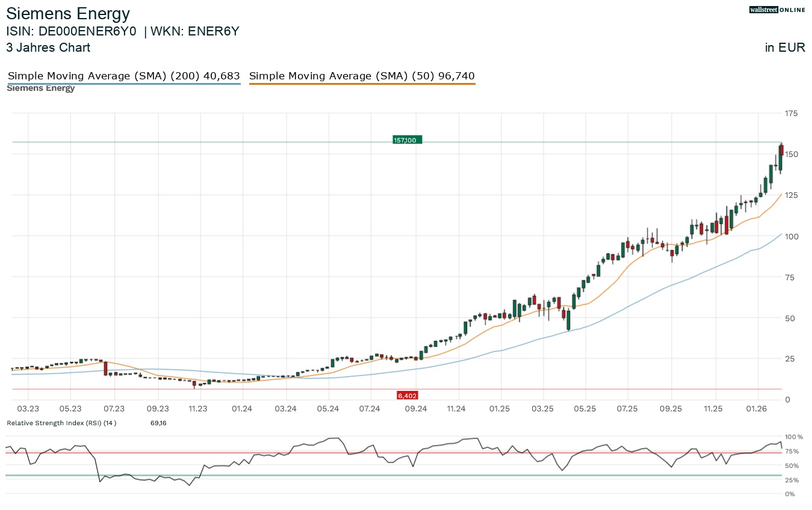Select the SMA (50) legend indicator
The width and height of the screenshot is (812, 510).
[x=361, y=76]
